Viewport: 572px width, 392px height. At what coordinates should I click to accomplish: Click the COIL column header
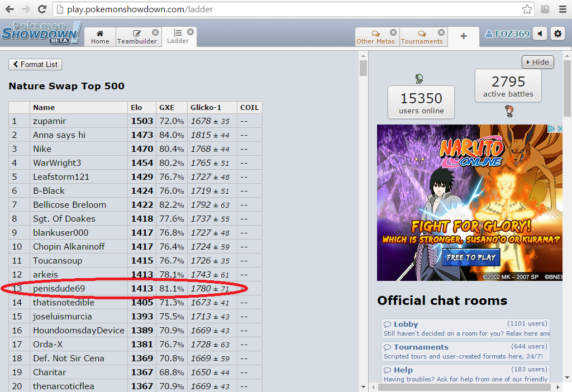pos(250,107)
